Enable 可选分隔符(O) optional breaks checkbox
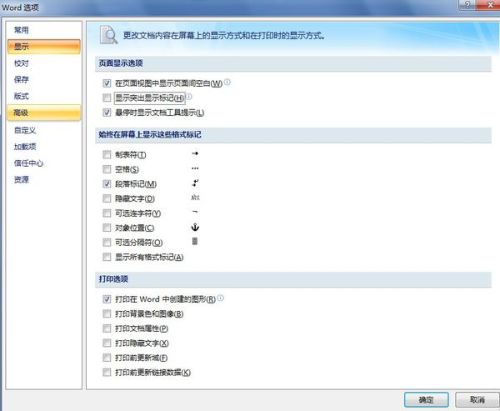 pos(107,242)
